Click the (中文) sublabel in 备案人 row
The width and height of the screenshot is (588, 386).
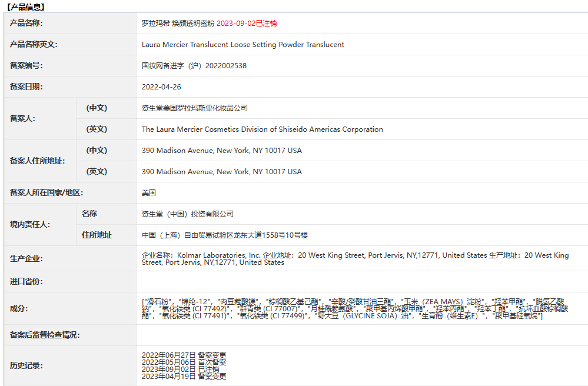97,108
